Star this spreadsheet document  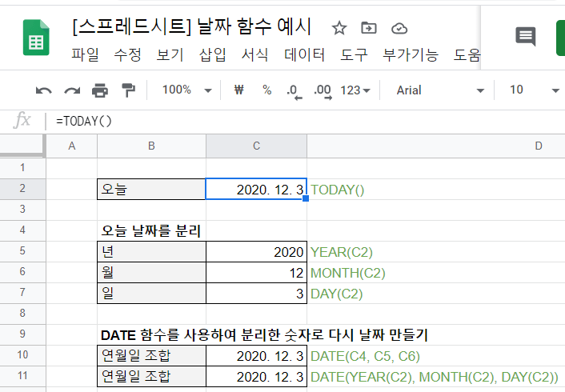[x=339, y=28]
